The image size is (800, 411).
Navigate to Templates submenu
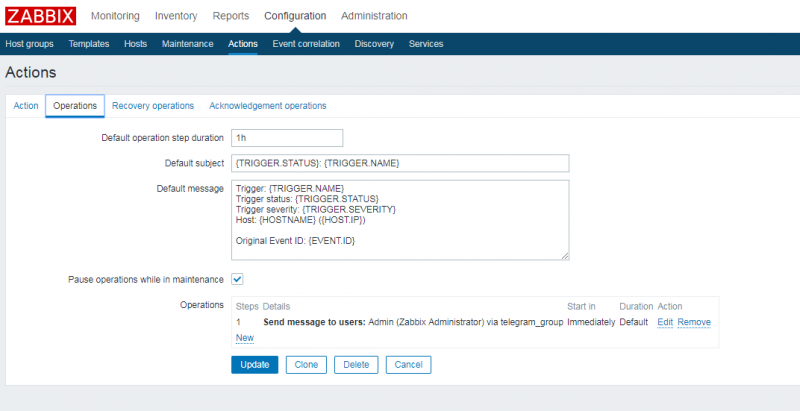(89, 44)
